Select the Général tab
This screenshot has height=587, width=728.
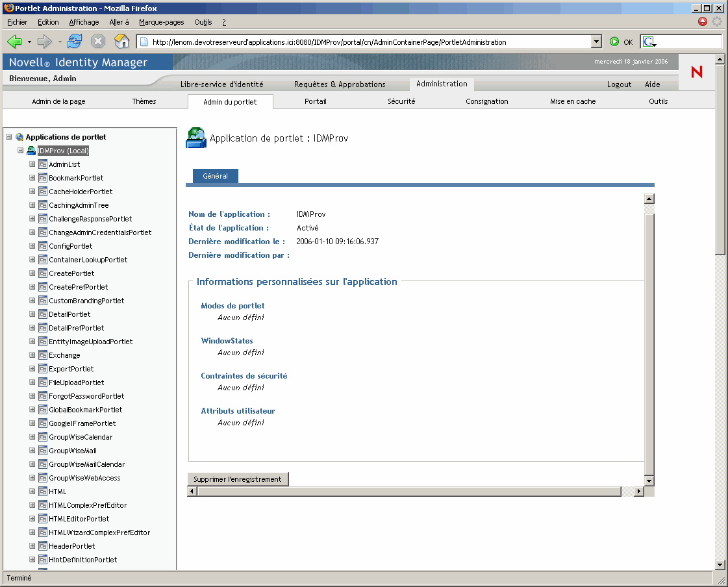(x=216, y=176)
